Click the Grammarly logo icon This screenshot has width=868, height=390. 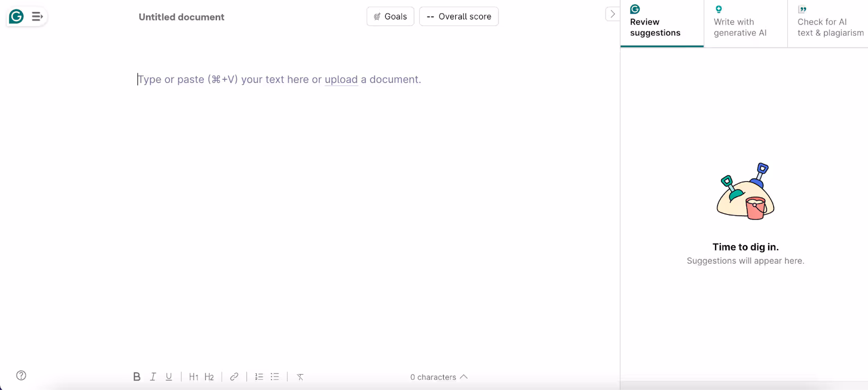coord(16,17)
